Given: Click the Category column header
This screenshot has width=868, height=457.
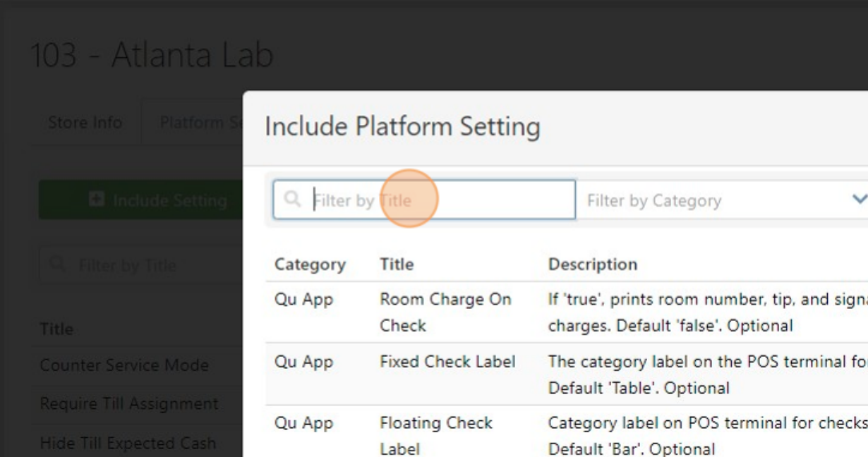Looking at the screenshot, I should (310, 264).
